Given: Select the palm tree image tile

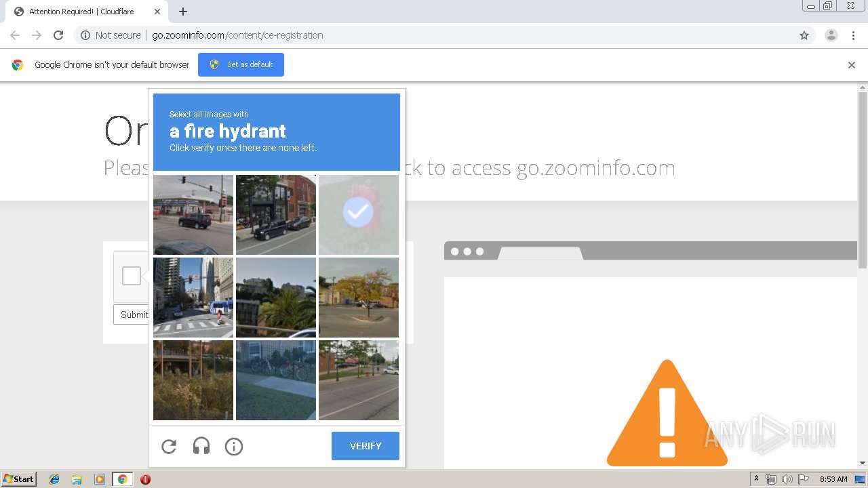Looking at the screenshot, I should (276, 298).
